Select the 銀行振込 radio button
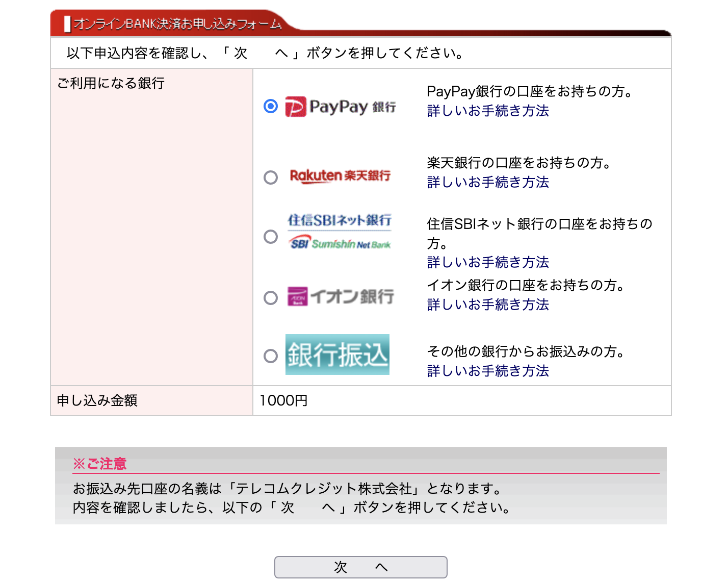This screenshot has width=728, height=581. (x=271, y=356)
